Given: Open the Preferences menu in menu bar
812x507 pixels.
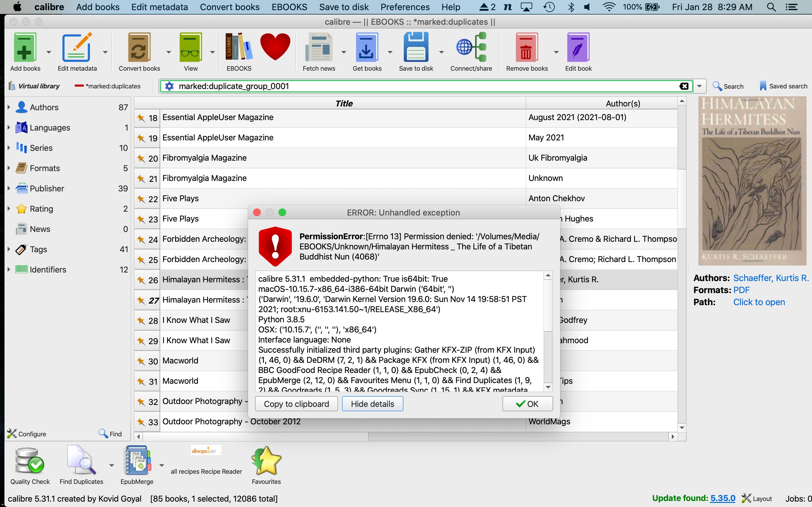Looking at the screenshot, I should click(405, 7).
